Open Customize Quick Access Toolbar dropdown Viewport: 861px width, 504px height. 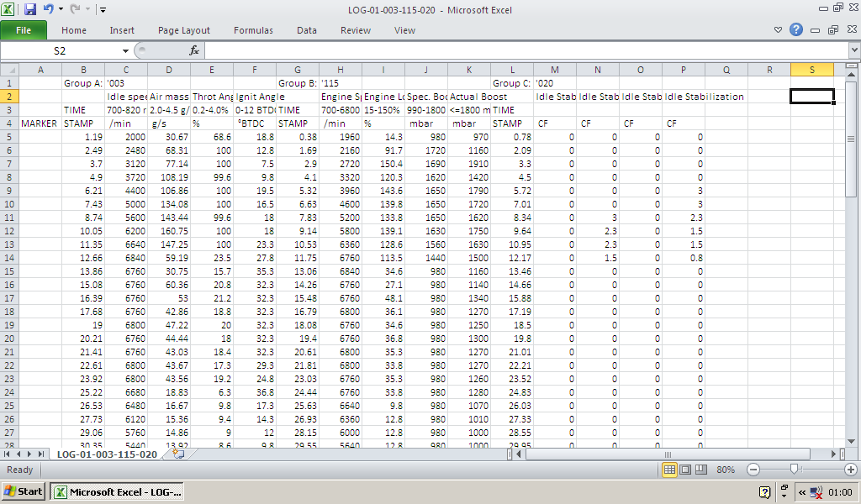[x=103, y=10]
